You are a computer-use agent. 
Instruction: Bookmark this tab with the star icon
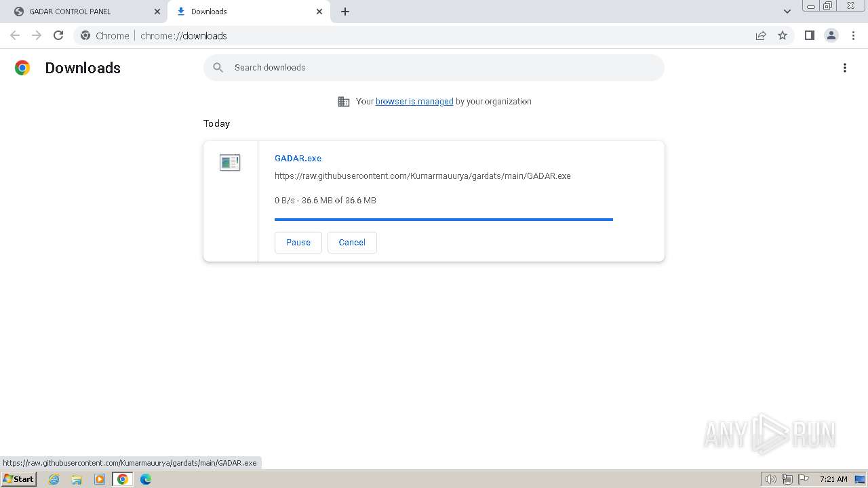click(783, 35)
